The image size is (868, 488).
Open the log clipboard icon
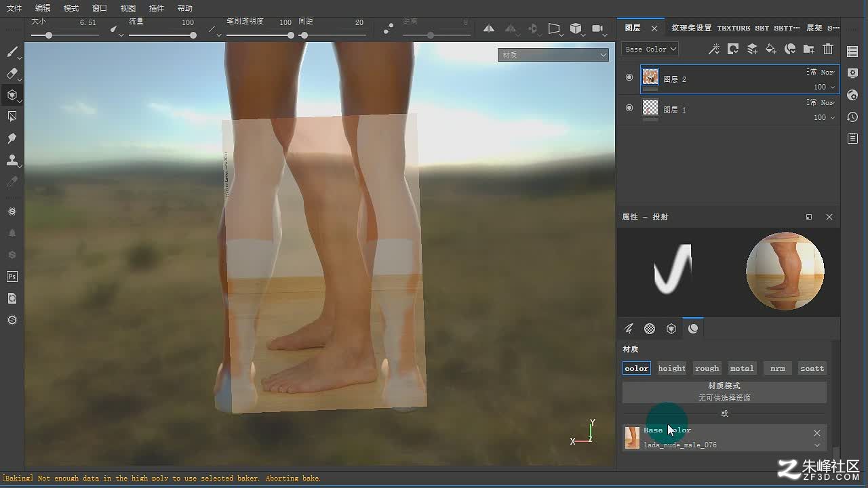(852, 138)
